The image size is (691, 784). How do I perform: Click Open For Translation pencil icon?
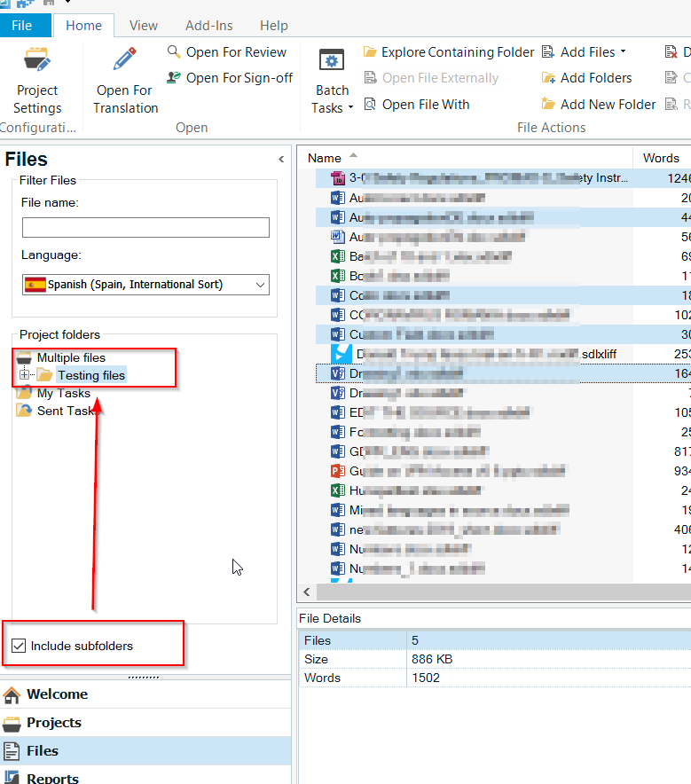(124, 59)
